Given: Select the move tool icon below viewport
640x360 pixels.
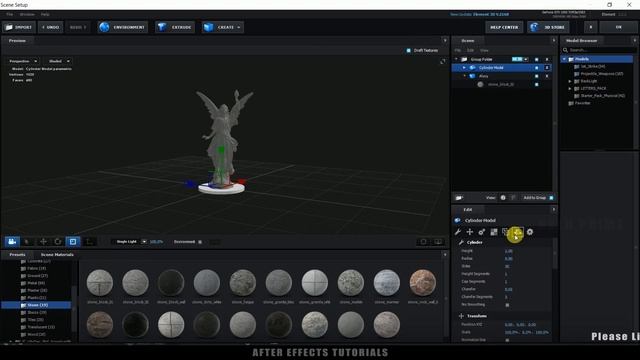Looking at the screenshot, I should [43, 242].
